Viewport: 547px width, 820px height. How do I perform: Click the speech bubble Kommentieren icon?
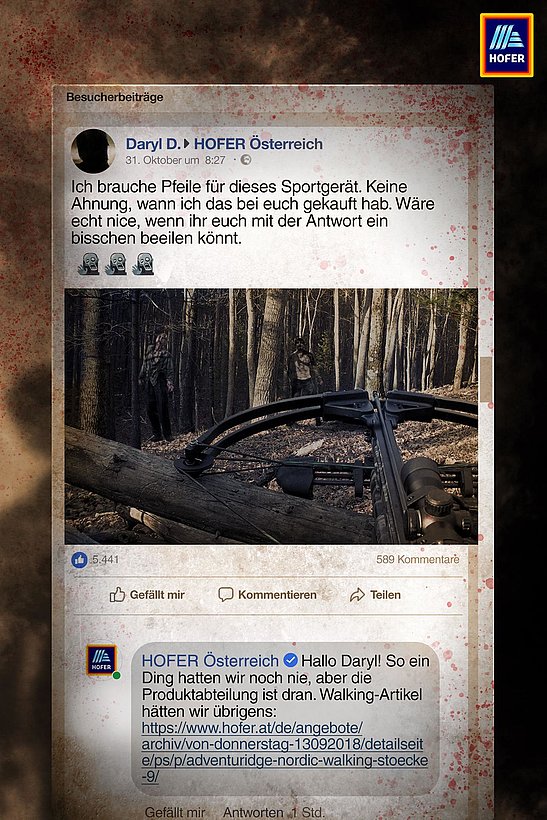pyautogui.click(x=225, y=595)
